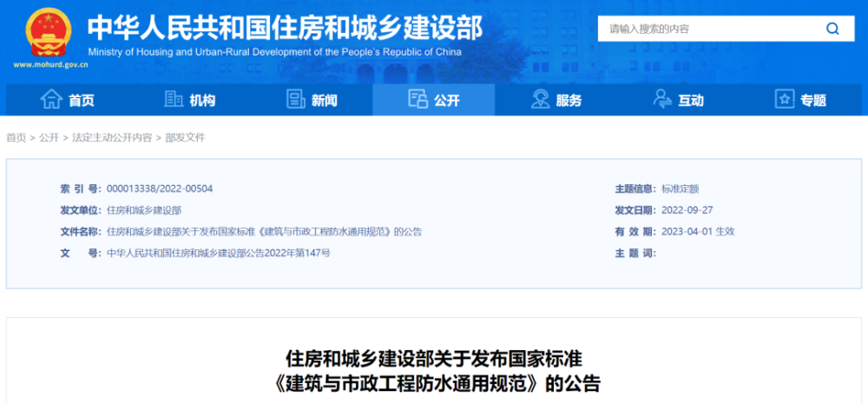Click the 发文日期 label

pyautogui.click(x=636, y=210)
